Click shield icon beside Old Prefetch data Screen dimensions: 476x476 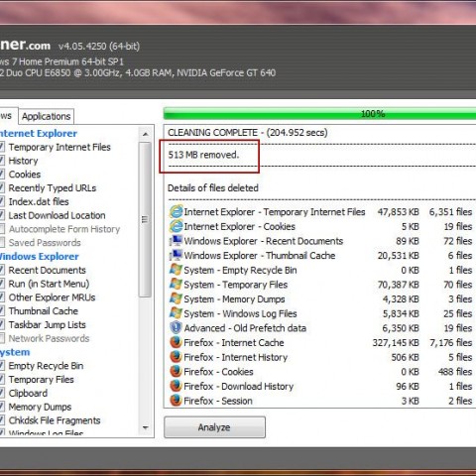(176, 328)
